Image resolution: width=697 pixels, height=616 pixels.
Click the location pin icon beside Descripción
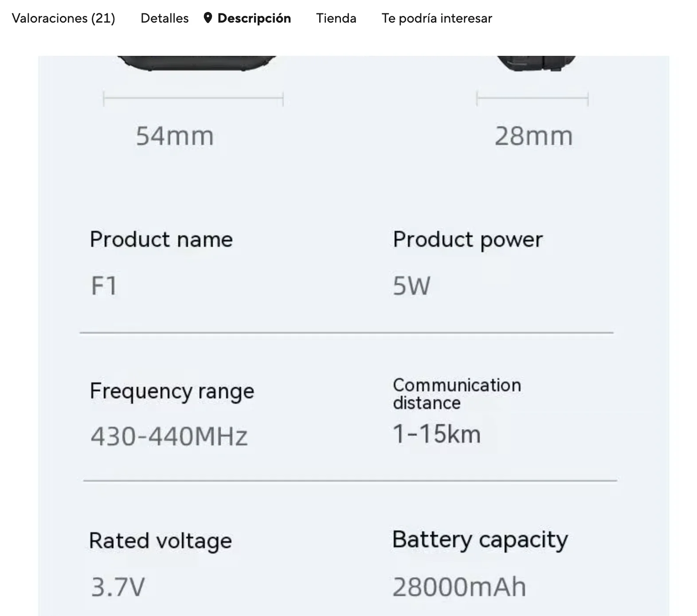coord(208,18)
